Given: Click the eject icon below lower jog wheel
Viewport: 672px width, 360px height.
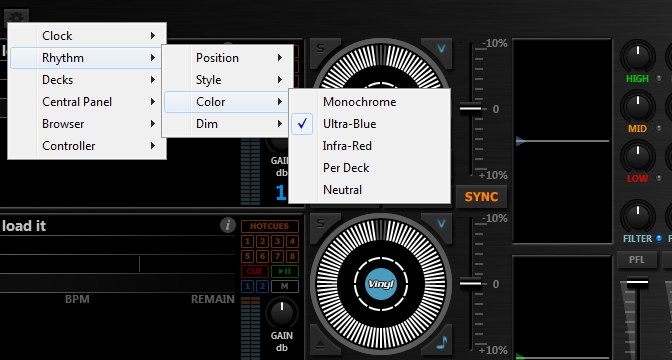Looking at the screenshot, I should point(320,345).
